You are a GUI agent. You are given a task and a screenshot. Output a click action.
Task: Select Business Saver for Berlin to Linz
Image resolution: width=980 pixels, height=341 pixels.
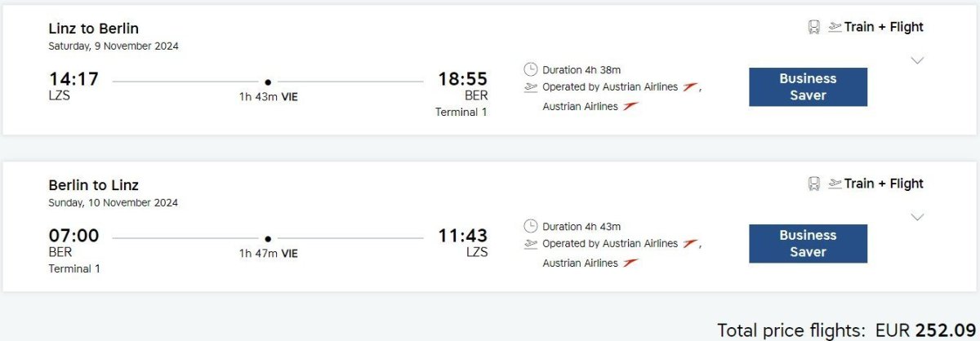click(808, 244)
